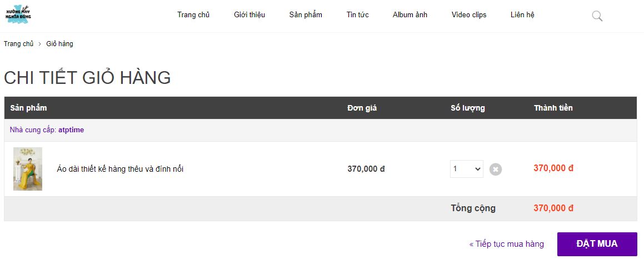Click the yellow áo dài product thumbnail

coord(28,169)
